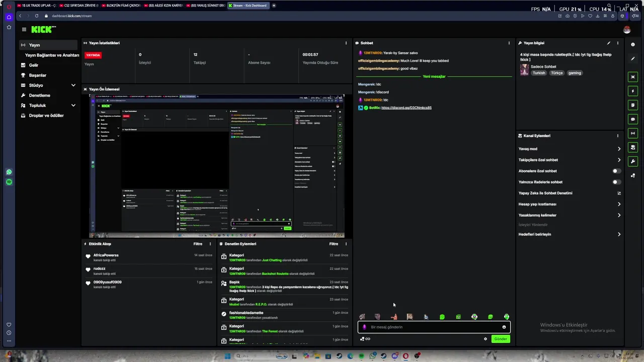The width and height of the screenshot is (644, 362).
Task: Click the stream preview thumbnail
Action: click(217, 165)
